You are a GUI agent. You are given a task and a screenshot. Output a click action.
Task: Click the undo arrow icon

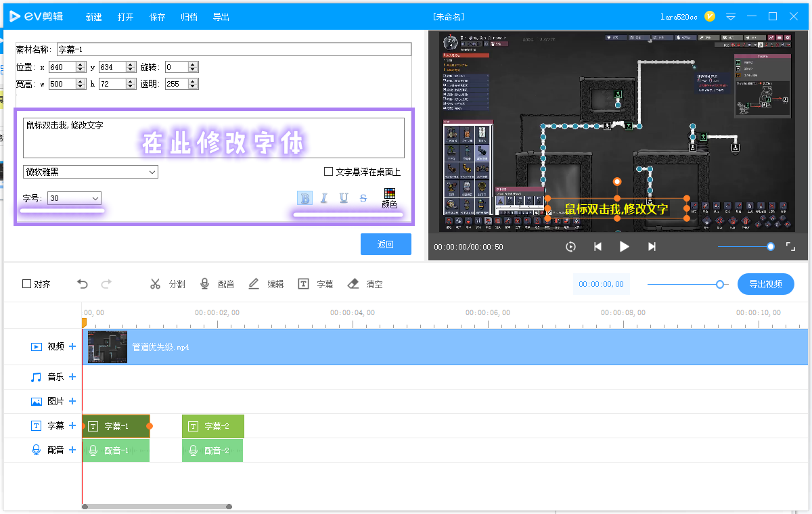(x=83, y=284)
